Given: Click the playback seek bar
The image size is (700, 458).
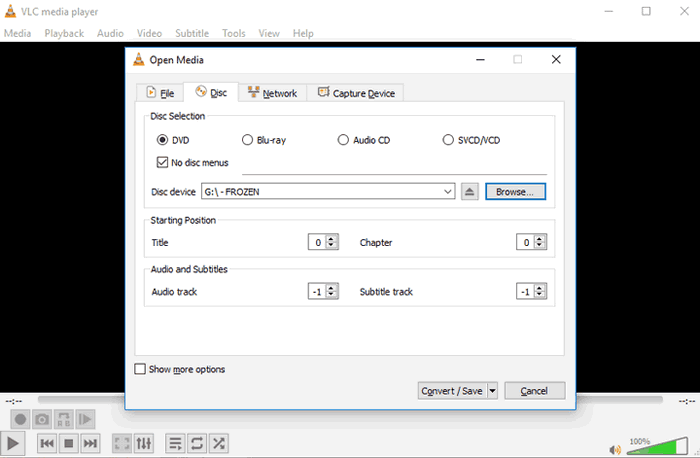Looking at the screenshot, I should click(x=350, y=399).
